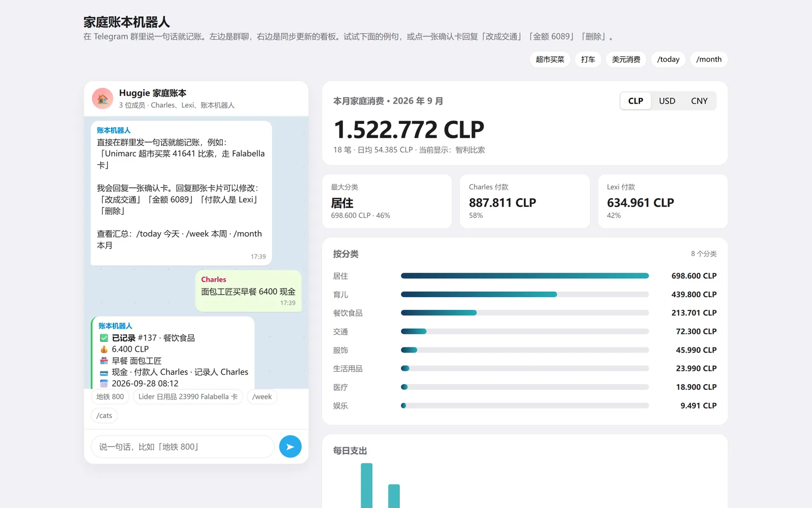812x508 pixels.
Task: Click the 交通 category progress bar
Action: tap(525, 331)
